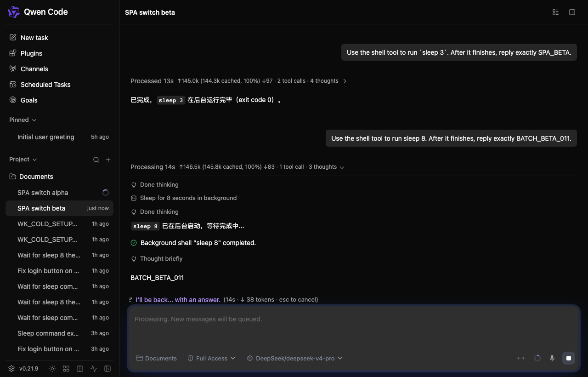The image size is (588, 377).
Task: Open the activity pulse icon
Action: click(94, 369)
